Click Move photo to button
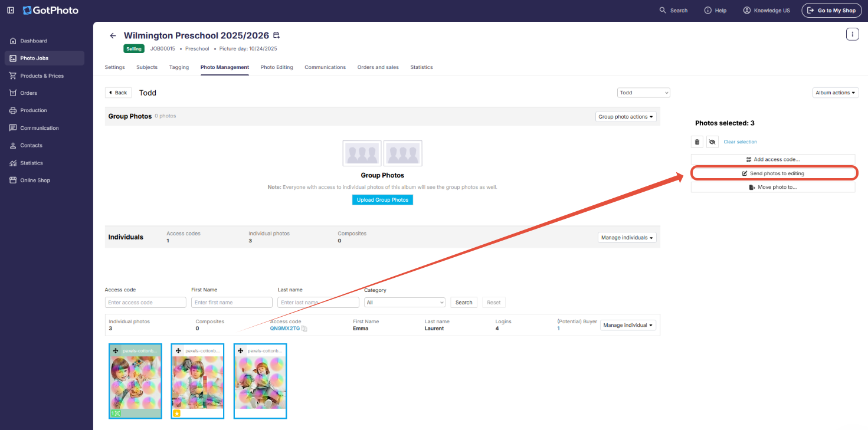 coord(773,187)
